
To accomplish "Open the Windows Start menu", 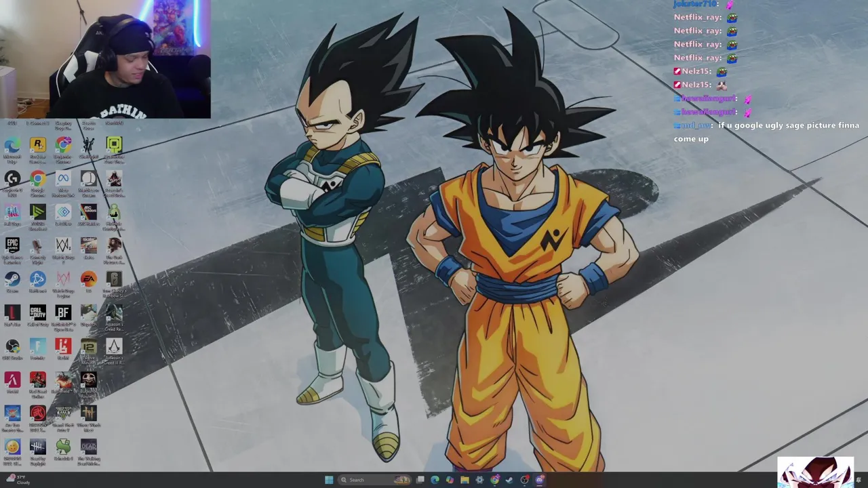I will pos(329,480).
